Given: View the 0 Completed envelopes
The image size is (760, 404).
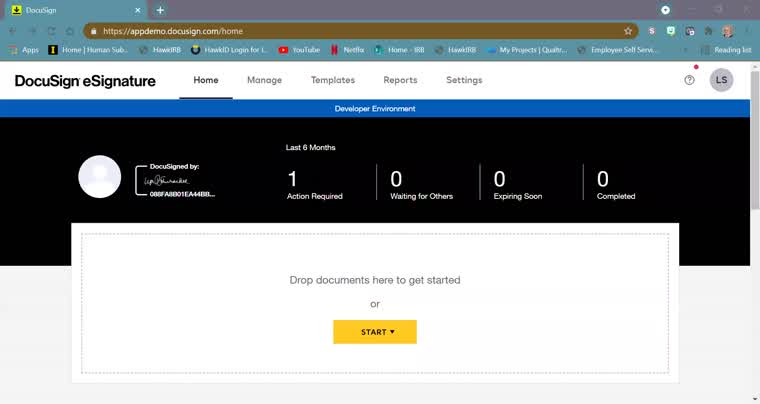Looking at the screenshot, I should tap(616, 185).
